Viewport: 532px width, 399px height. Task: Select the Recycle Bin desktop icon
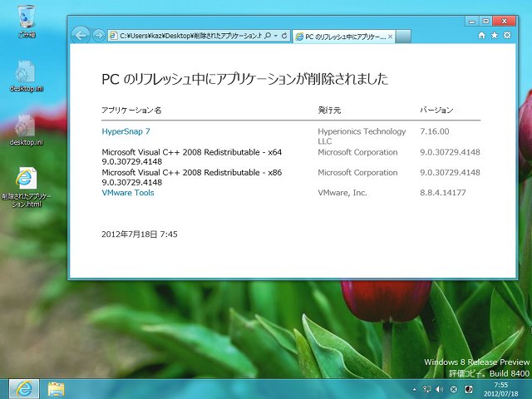(x=27, y=21)
